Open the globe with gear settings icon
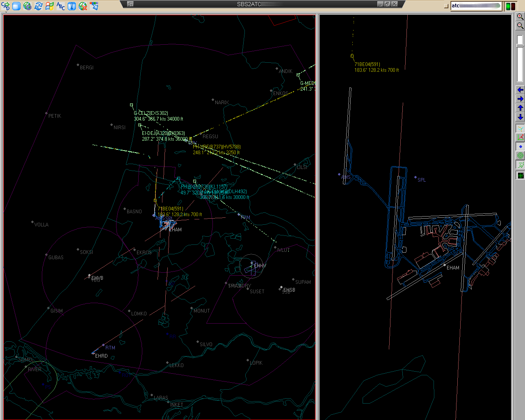This screenshot has width=525, height=420. coord(27,6)
